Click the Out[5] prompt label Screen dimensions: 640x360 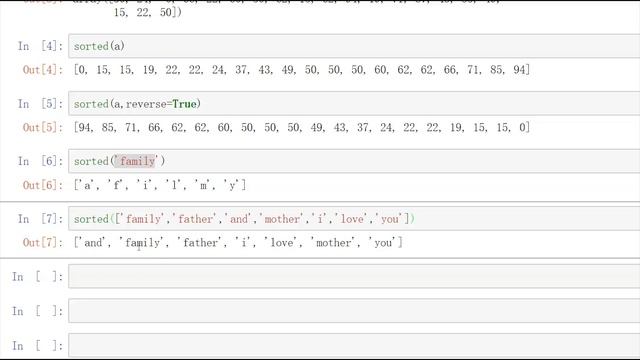coord(43,127)
